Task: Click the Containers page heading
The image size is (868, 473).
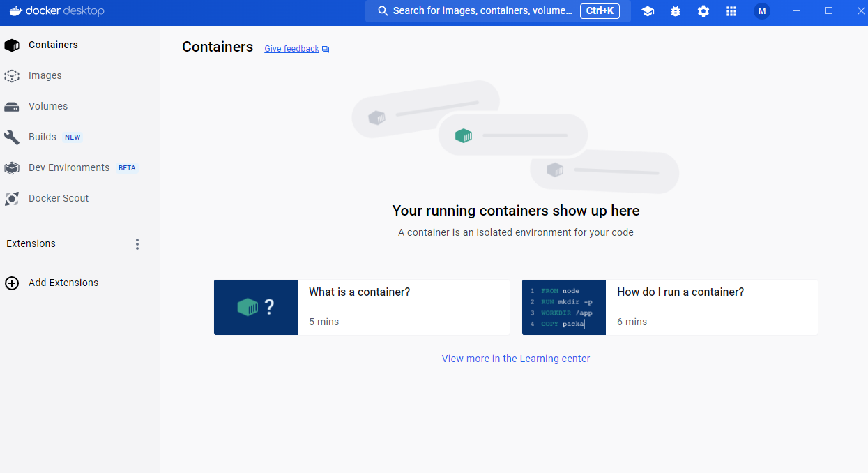Action: [x=218, y=47]
